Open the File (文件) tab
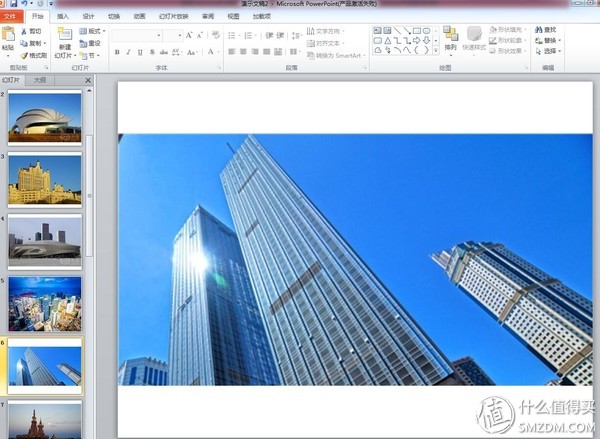The width and height of the screenshot is (600, 439). [10, 16]
